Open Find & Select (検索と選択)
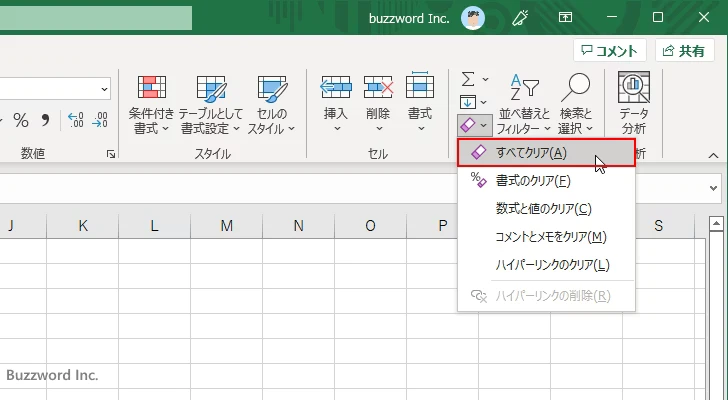This screenshot has width=728, height=400. [576, 103]
